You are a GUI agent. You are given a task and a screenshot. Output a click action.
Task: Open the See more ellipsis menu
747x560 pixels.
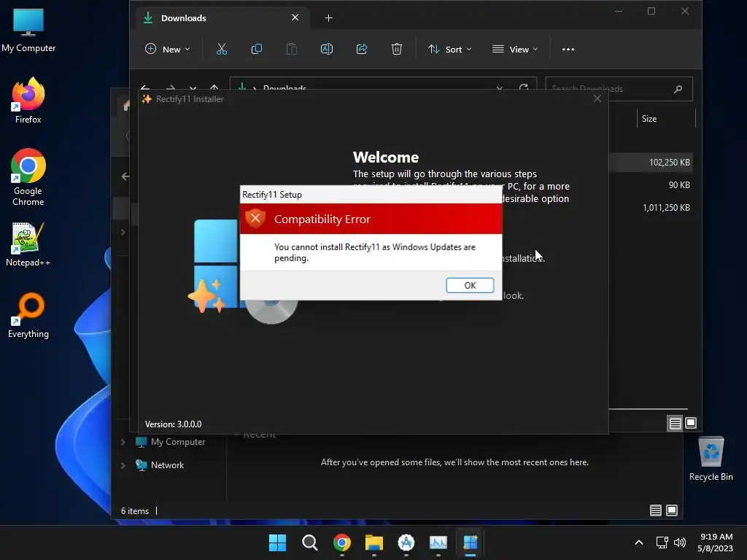(568, 49)
